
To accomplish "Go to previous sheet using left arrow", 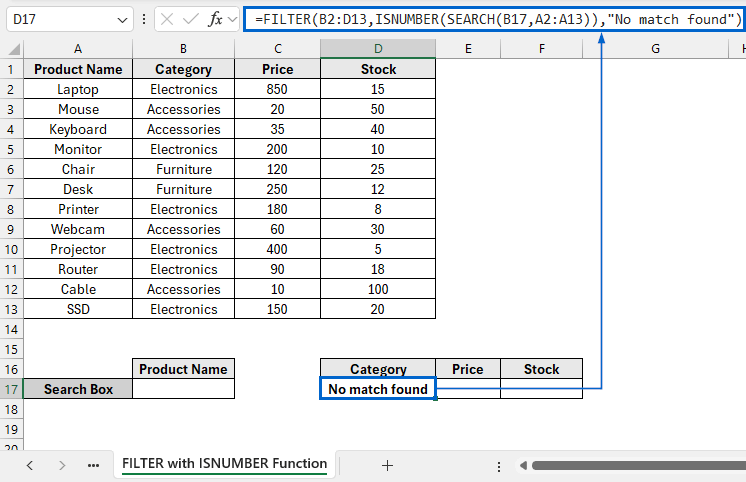I will point(29,465).
